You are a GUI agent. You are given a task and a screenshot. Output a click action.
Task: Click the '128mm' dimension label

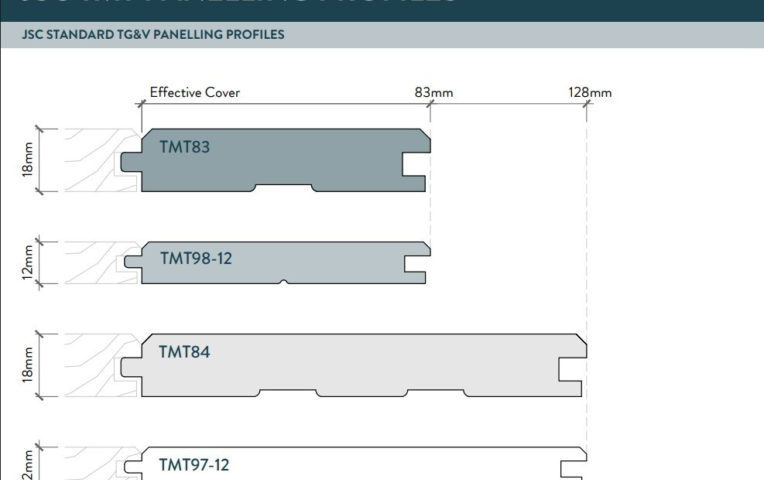pos(590,93)
